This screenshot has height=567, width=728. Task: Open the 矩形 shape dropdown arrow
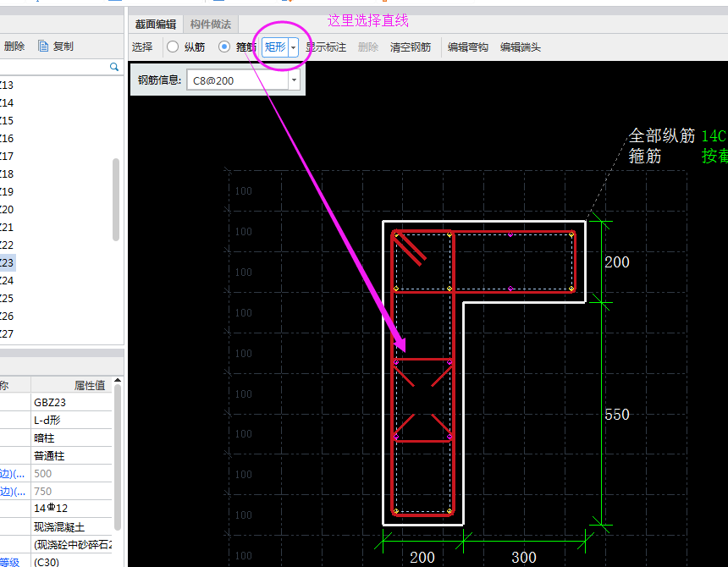(293, 47)
